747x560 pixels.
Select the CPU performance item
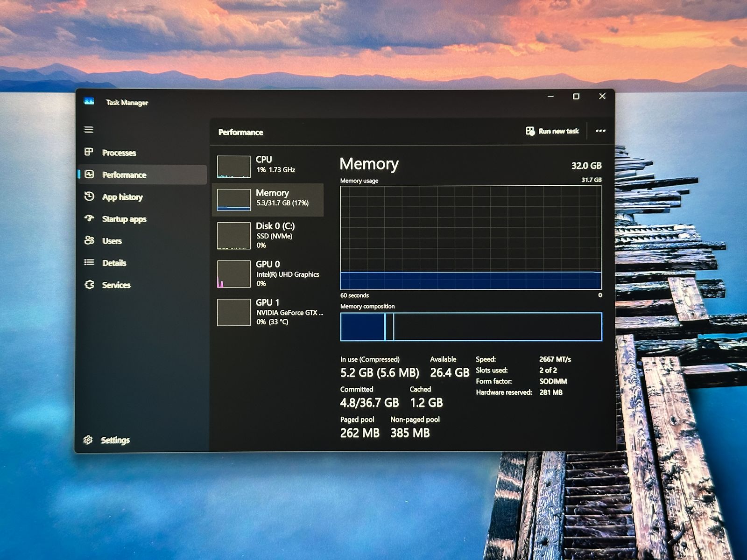pos(268,166)
